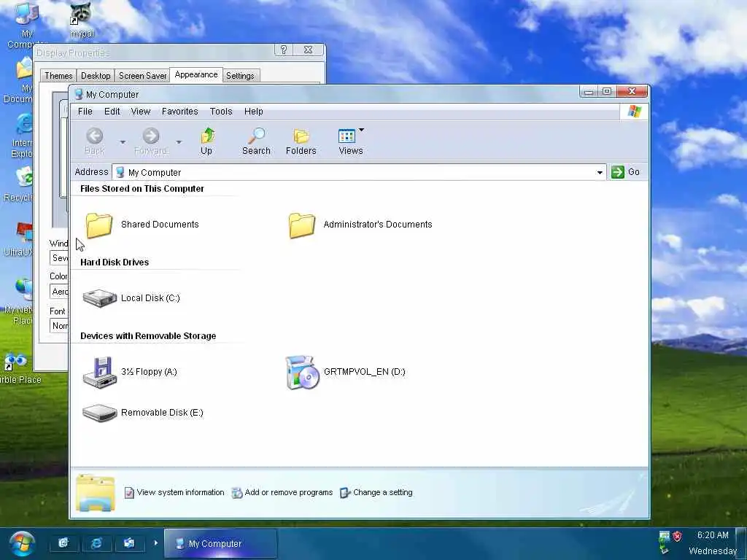Click the Hard Disk Drives group header

click(115, 262)
